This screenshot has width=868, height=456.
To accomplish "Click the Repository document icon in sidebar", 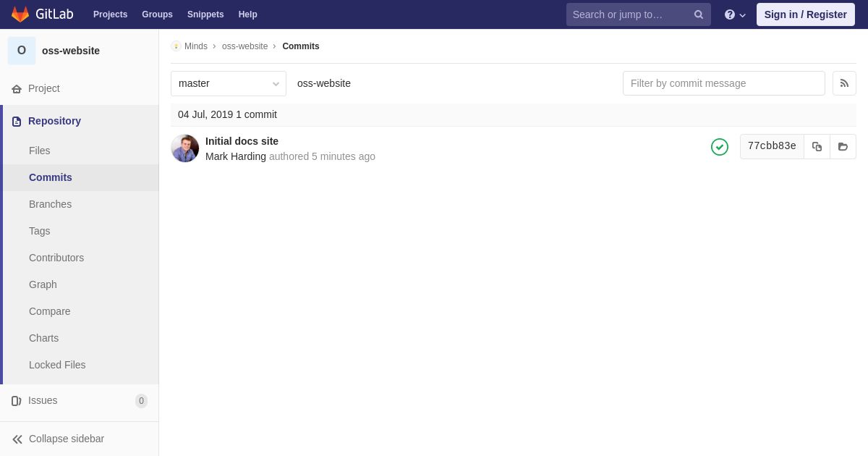I will (17, 121).
